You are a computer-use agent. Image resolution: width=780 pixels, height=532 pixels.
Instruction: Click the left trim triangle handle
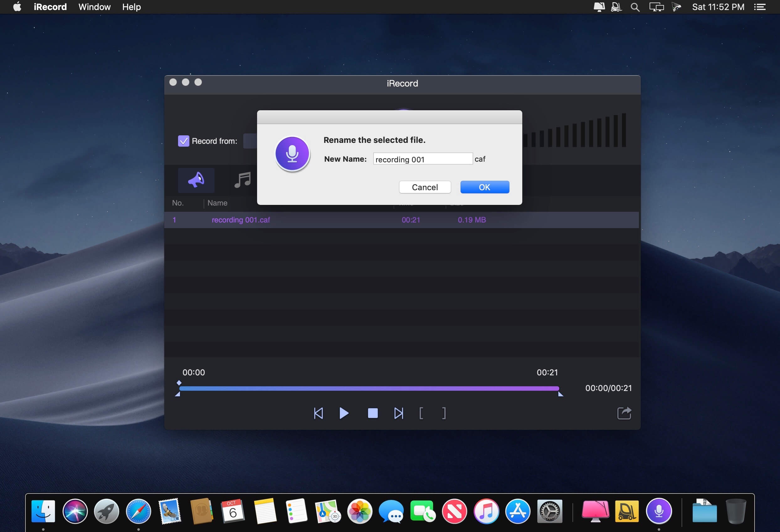click(177, 394)
